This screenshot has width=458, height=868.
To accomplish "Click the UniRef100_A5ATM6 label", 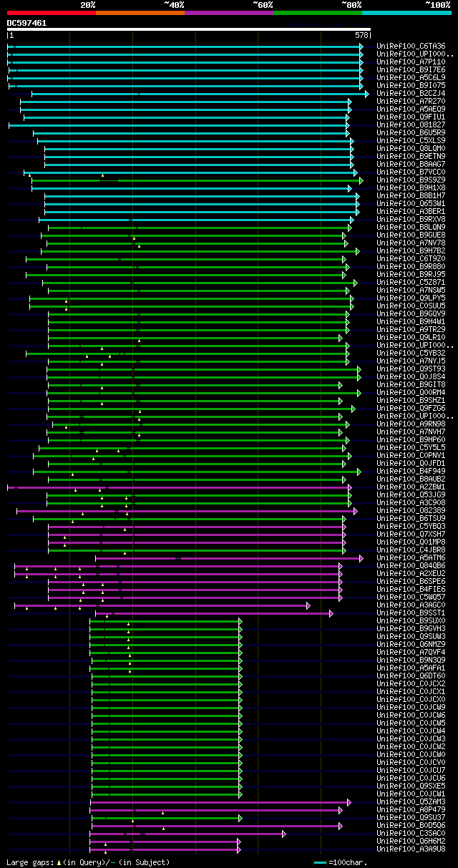I will tap(411, 557).
